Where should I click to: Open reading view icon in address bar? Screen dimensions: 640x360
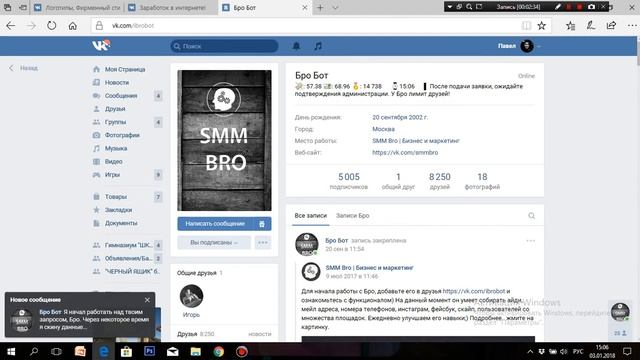(527, 26)
